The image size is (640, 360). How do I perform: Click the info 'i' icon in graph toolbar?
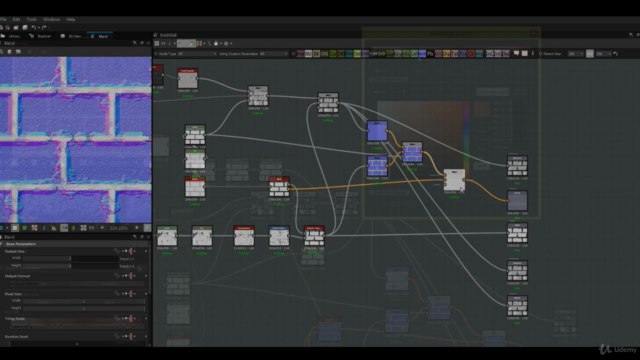(x=169, y=43)
